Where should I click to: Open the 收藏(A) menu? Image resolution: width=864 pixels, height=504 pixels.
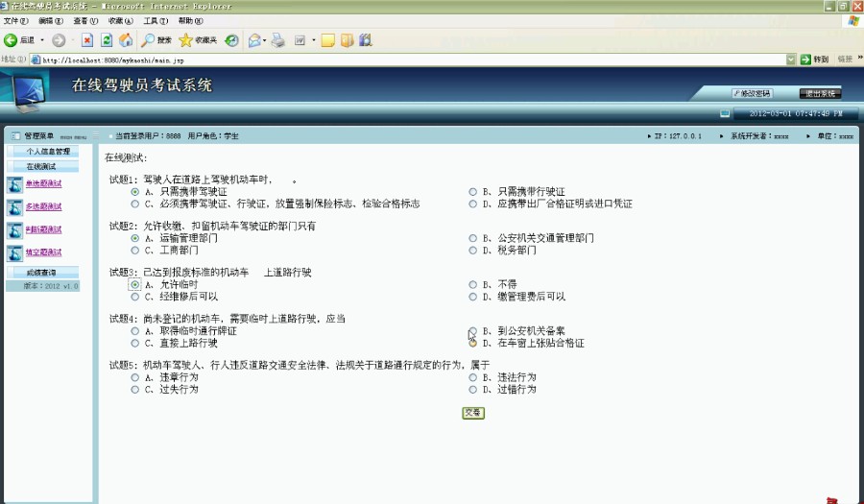pos(121,20)
